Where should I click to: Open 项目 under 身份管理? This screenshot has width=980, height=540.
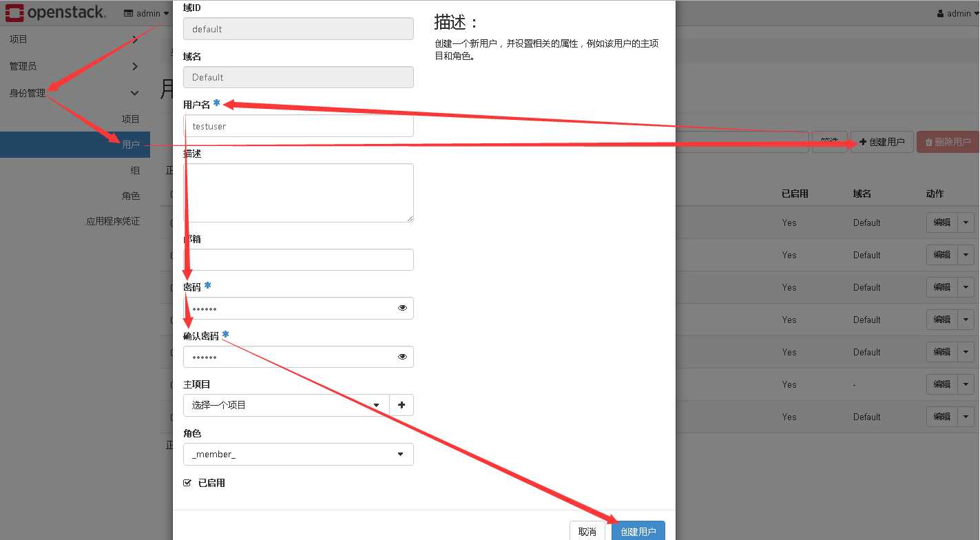(131, 119)
